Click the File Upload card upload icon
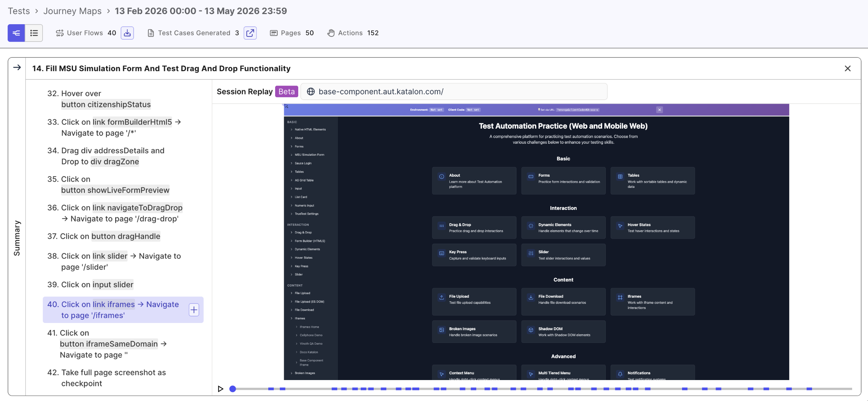Viewport: 868px width, 401px height. click(442, 298)
